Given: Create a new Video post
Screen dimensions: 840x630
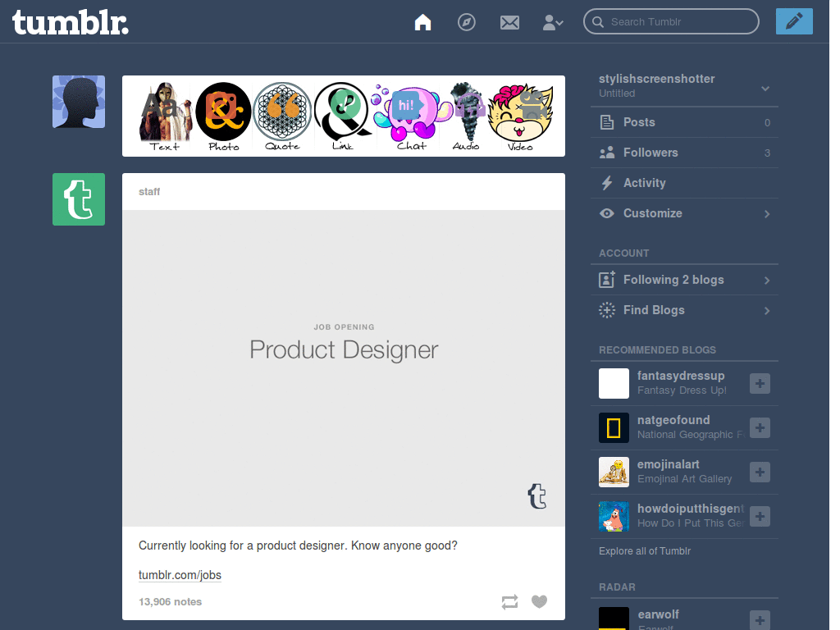Looking at the screenshot, I should [520, 116].
